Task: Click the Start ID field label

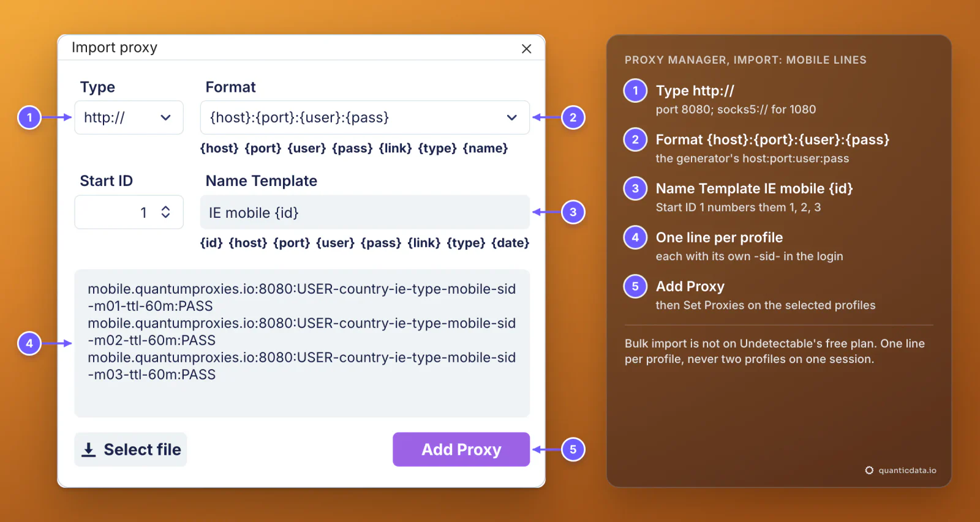Action: click(x=106, y=181)
